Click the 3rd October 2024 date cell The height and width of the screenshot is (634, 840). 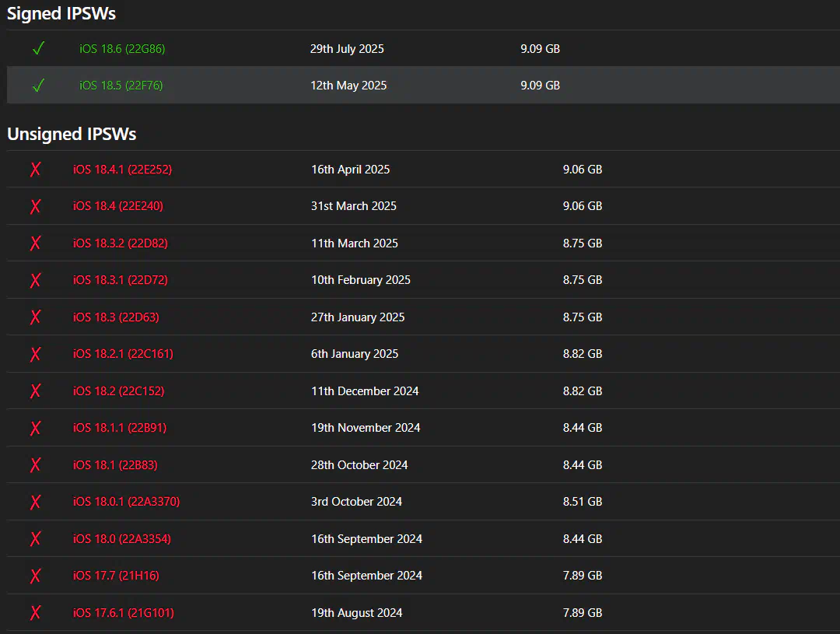coord(356,502)
